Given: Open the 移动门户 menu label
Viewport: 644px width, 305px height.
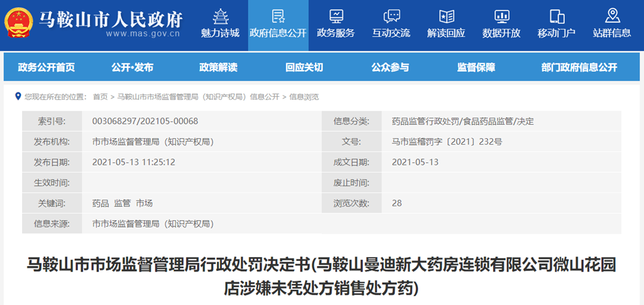Looking at the screenshot, I should (x=557, y=33).
